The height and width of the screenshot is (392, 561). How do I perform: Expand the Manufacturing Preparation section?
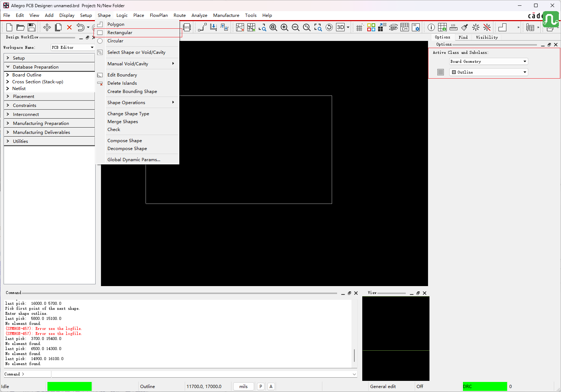pyautogui.click(x=49, y=123)
